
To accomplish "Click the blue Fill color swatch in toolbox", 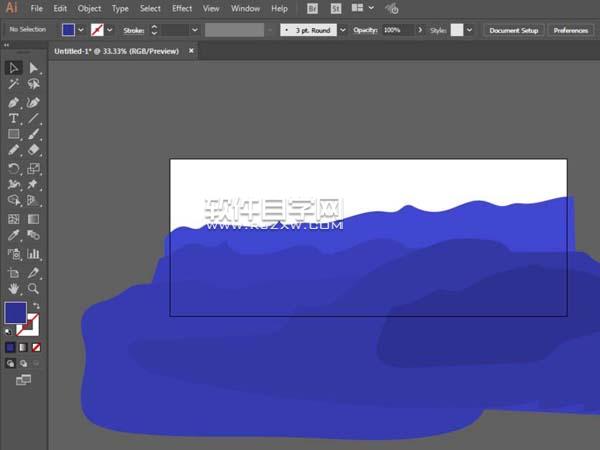I will pyautogui.click(x=15, y=313).
